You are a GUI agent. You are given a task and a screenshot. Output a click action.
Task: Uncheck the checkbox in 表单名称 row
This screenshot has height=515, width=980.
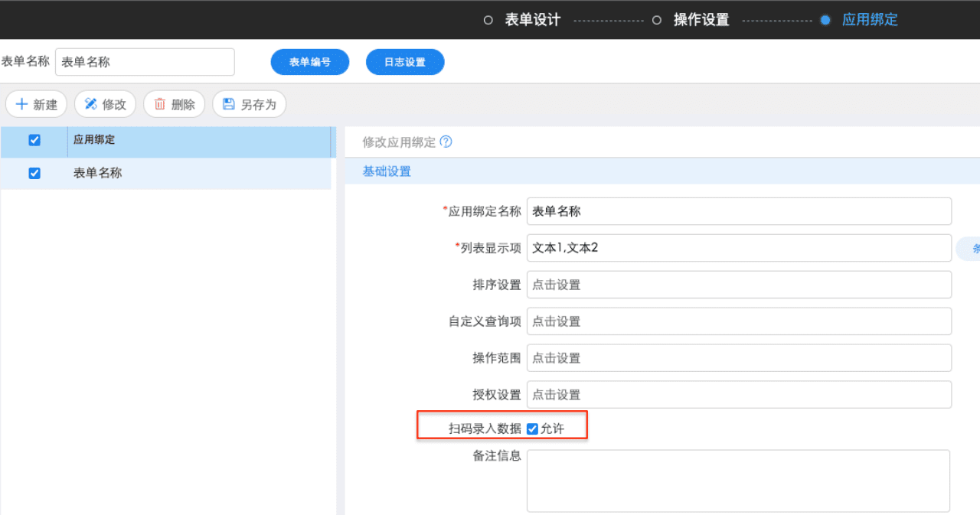pos(34,173)
